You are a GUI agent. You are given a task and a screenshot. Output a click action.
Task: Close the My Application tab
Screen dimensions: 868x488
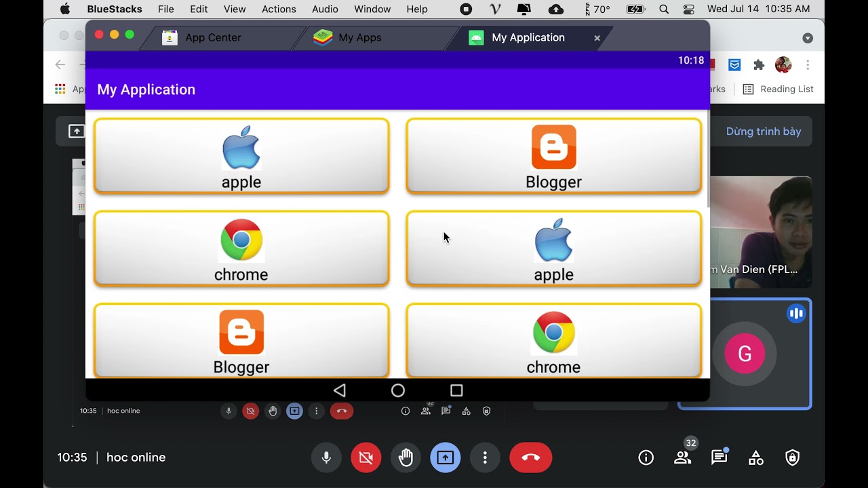[x=597, y=38]
